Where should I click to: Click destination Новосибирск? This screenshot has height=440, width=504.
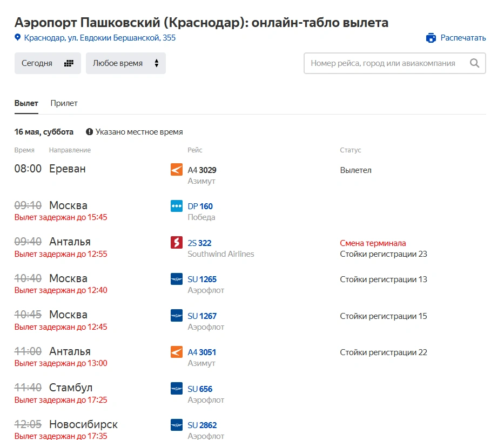(x=83, y=424)
